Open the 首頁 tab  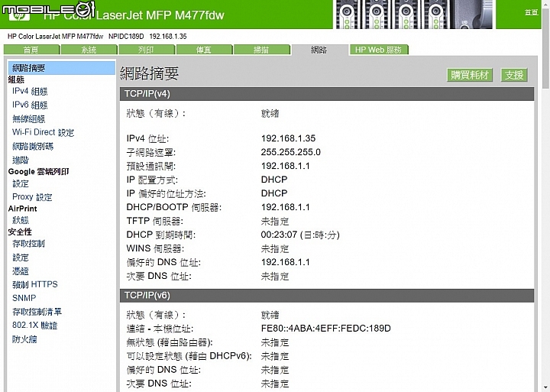click(x=31, y=50)
